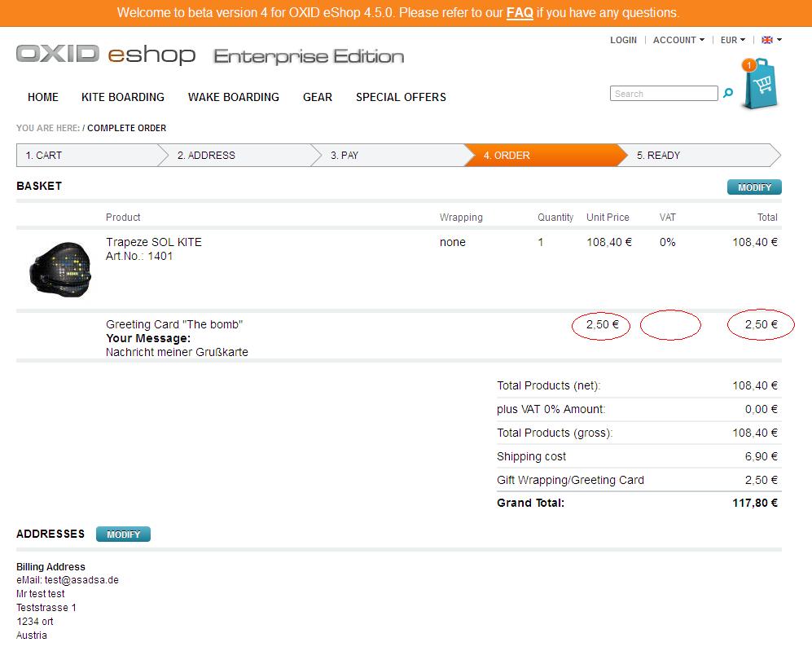Viewport: 812px width, 651px height.
Task: Click Modify button next to Addresses
Action: tap(123, 534)
